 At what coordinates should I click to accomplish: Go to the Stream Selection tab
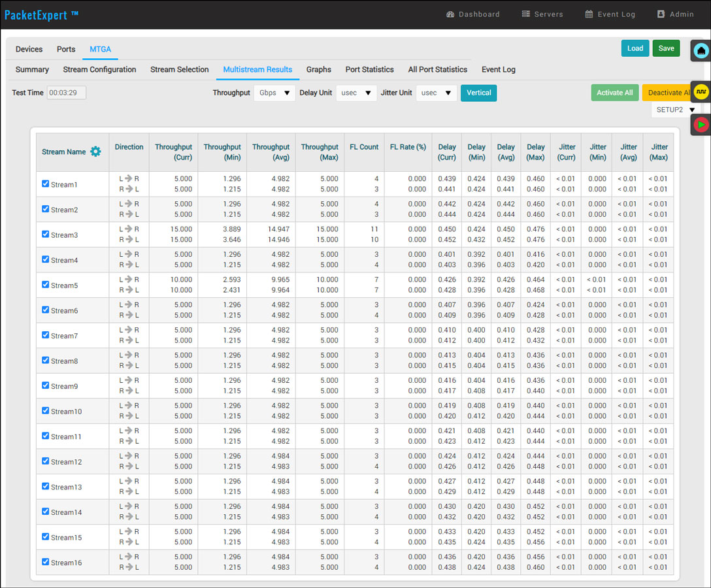pyautogui.click(x=180, y=69)
